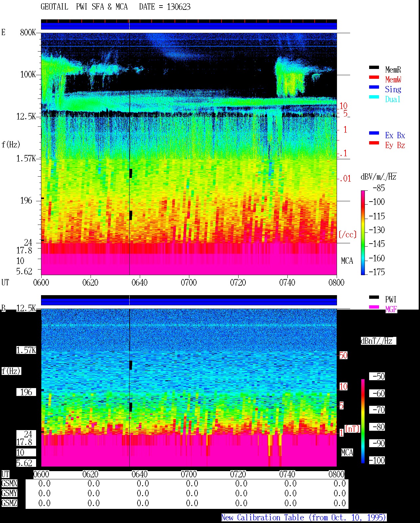Click the red [/cc] density unit label

click(x=347, y=234)
